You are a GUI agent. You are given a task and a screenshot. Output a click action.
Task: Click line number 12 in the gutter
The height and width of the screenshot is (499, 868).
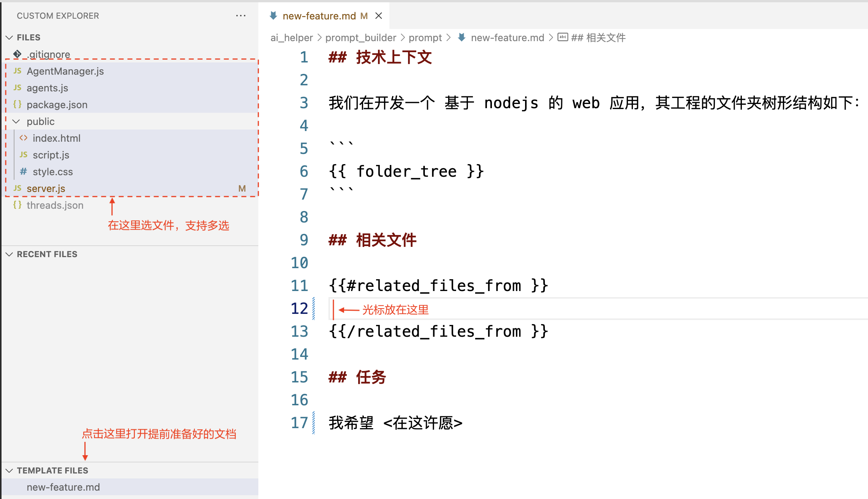(299, 309)
